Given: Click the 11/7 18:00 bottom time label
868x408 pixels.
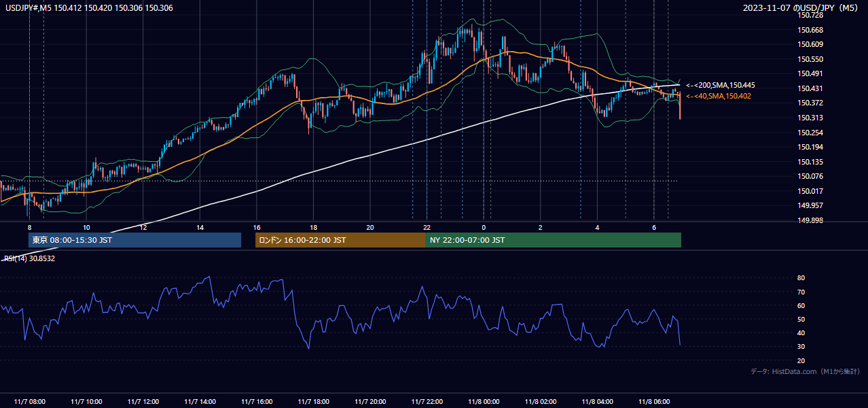Looking at the screenshot, I should 313,402.
